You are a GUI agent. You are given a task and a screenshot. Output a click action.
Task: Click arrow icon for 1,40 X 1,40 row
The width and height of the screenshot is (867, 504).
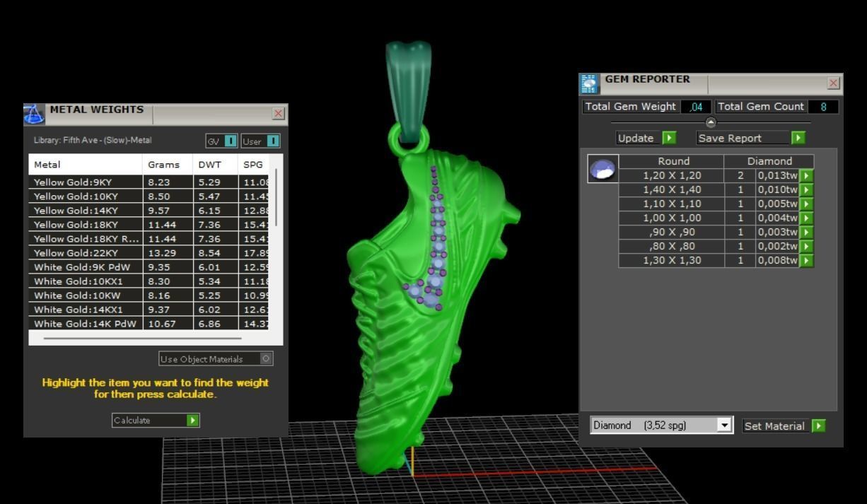806,190
